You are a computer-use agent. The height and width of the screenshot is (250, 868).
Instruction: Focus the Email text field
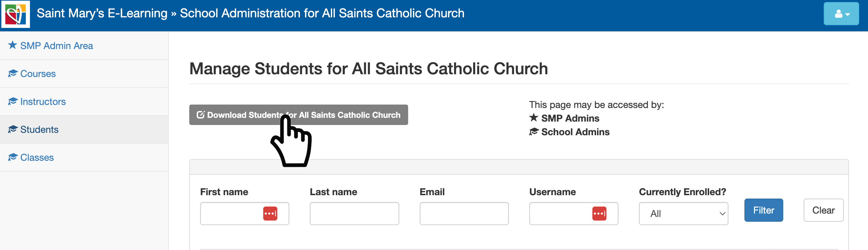464,214
